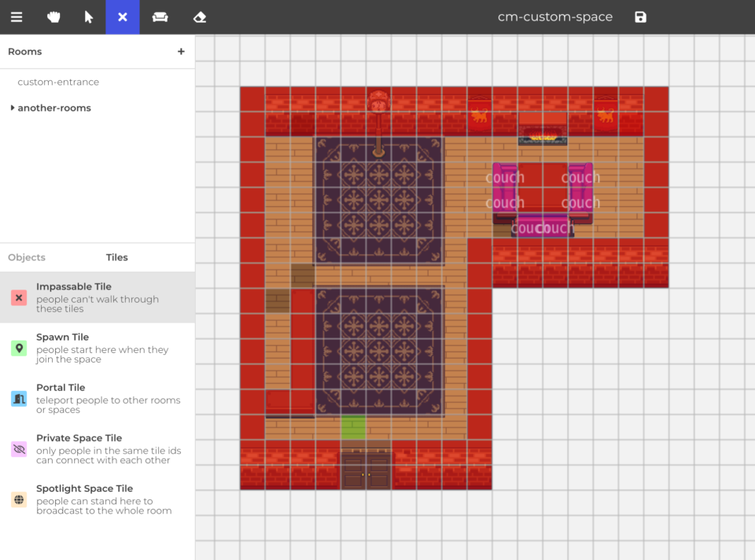This screenshot has width=755, height=560.
Task: Click the Private Space eye-slash icon
Action: coord(18,449)
